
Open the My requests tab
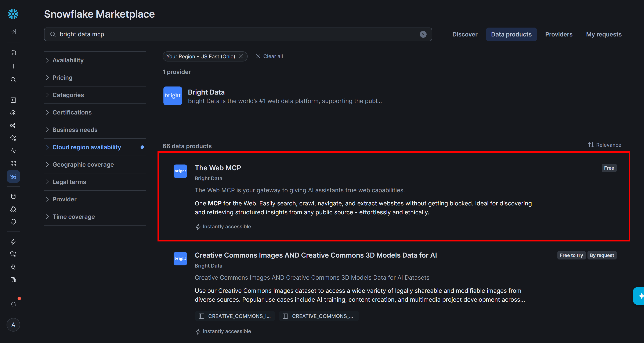point(604,34)
